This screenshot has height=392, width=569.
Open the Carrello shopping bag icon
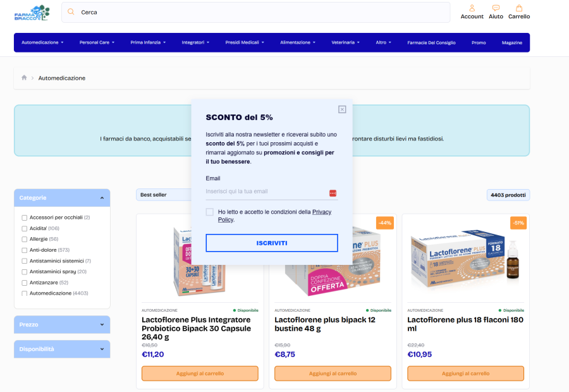pyautogui.click(x=519, y=8)
